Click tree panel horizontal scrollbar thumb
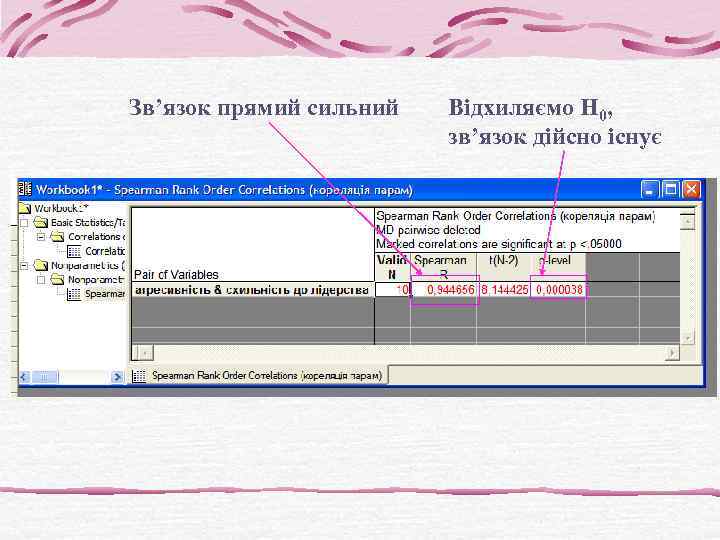 45,377
